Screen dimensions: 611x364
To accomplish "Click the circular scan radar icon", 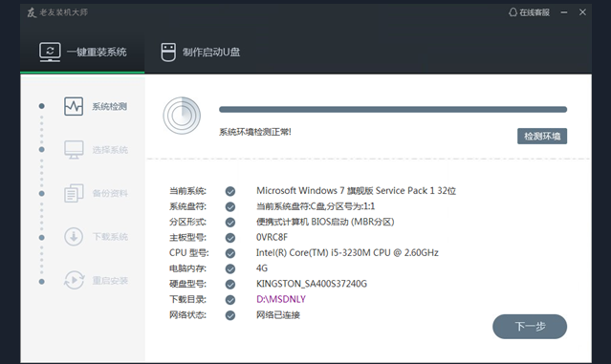I will (x=182, y=116).
